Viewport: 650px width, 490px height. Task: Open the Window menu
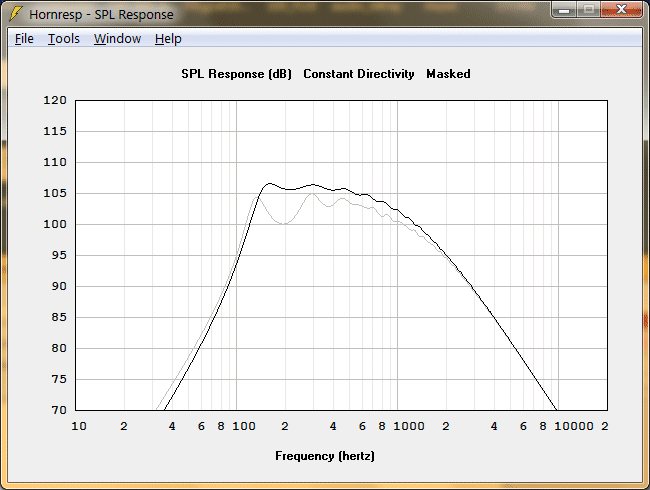point(117,39)
